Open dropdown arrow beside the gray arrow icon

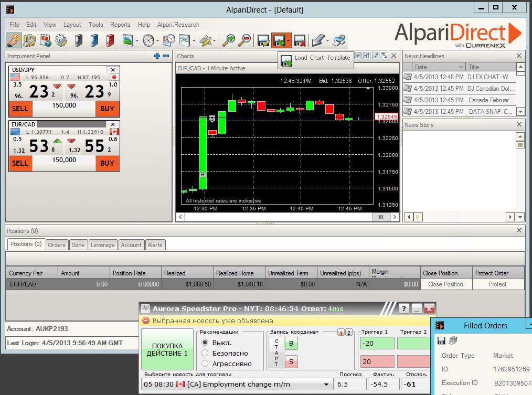coord(327,41)
